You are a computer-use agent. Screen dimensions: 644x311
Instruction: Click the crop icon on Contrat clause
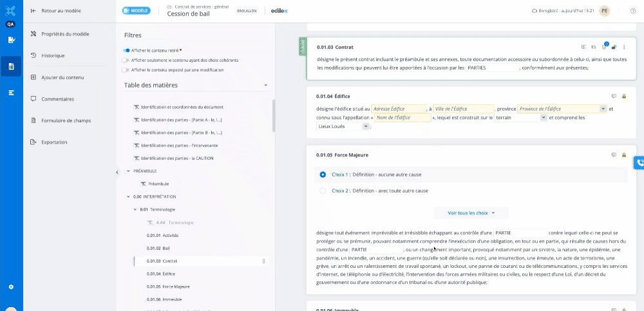(593, 47)
